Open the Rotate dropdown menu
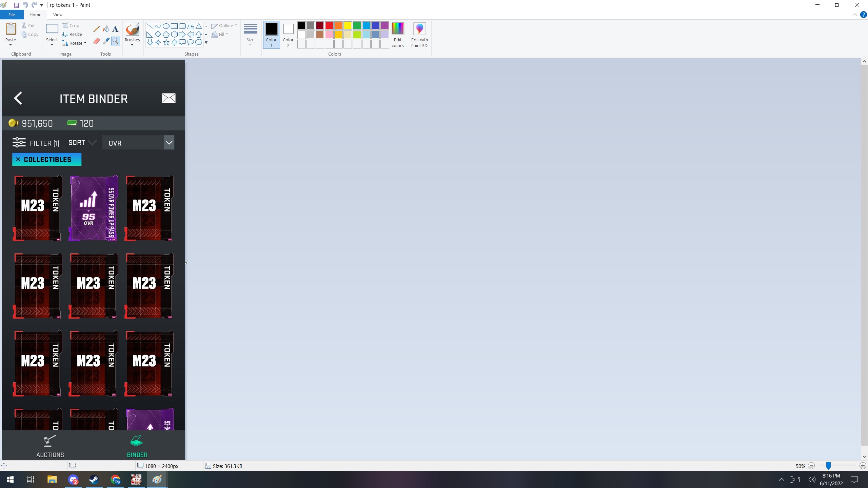This screenshot has height=488, width=868. click(75, 43)
